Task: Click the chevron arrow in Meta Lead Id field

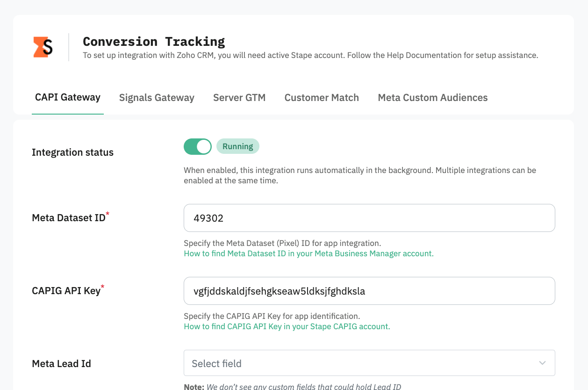Action: click(x=542, y=363)
